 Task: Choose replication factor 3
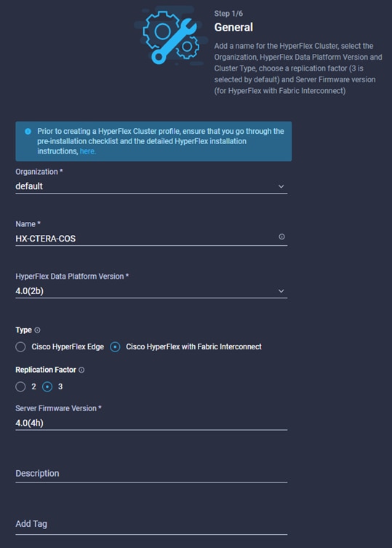coord(47,386)
